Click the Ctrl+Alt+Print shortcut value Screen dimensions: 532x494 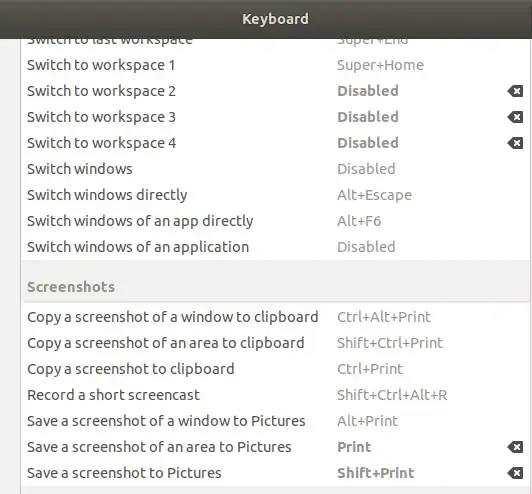384,317
